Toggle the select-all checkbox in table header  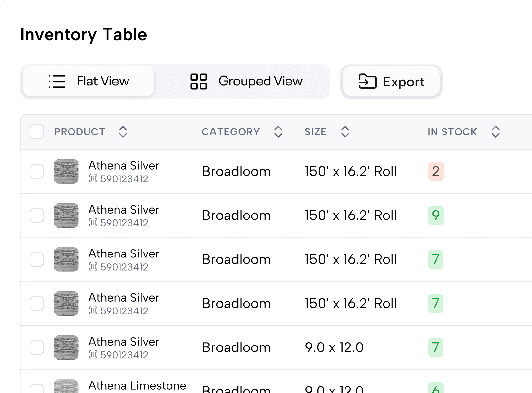37,132
